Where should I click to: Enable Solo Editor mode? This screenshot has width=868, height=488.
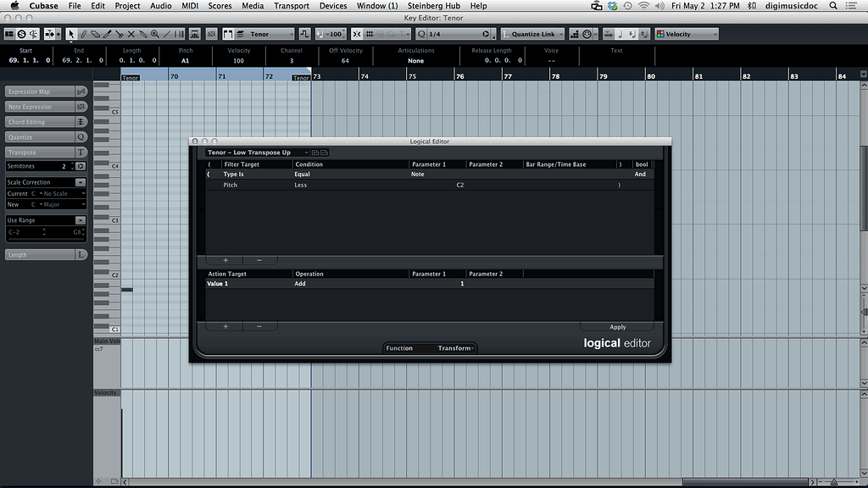coord(21,34)
